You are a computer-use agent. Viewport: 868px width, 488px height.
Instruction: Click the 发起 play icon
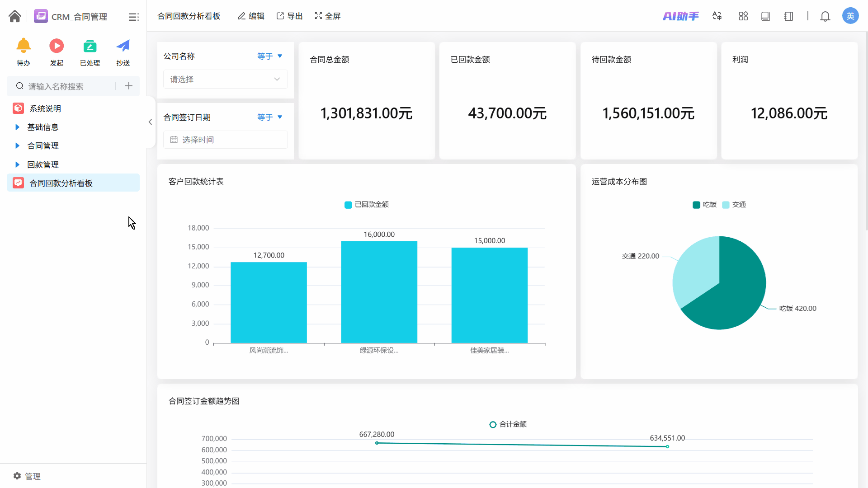[x=57, y=46]
